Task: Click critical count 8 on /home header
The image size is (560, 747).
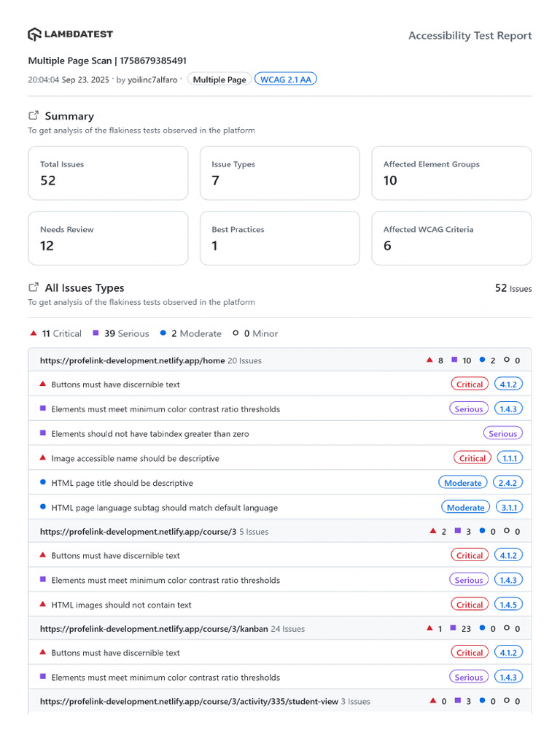Action: tap(440, 360)
